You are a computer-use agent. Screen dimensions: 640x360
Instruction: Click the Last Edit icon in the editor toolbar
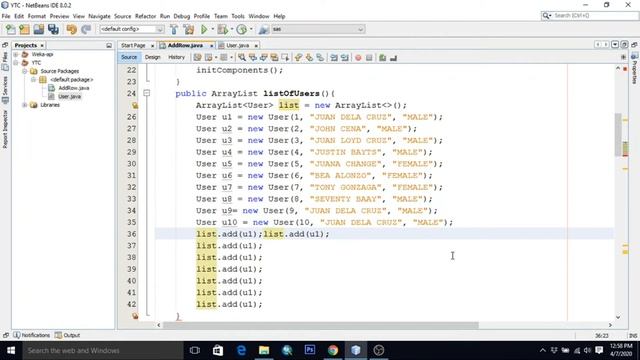point(198,58)
